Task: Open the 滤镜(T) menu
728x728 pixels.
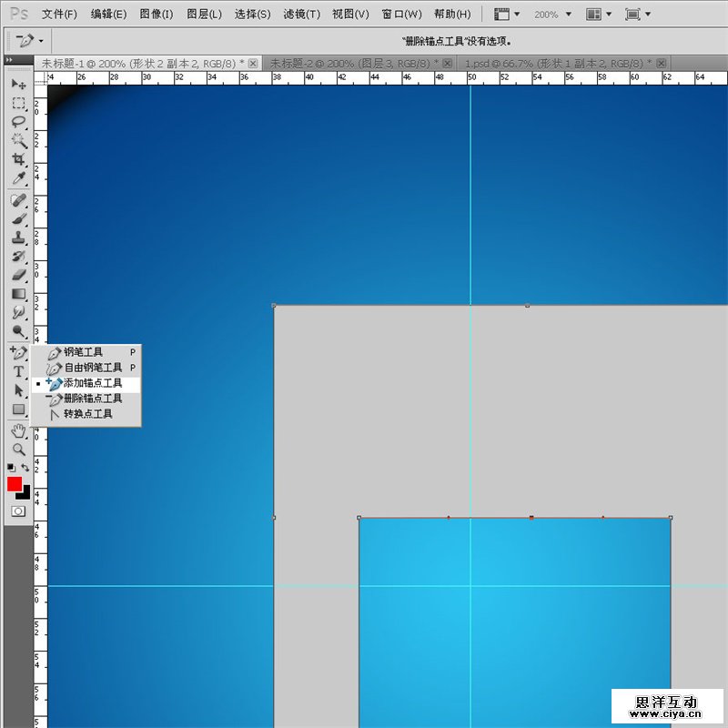Action: [x=301, y=15]
